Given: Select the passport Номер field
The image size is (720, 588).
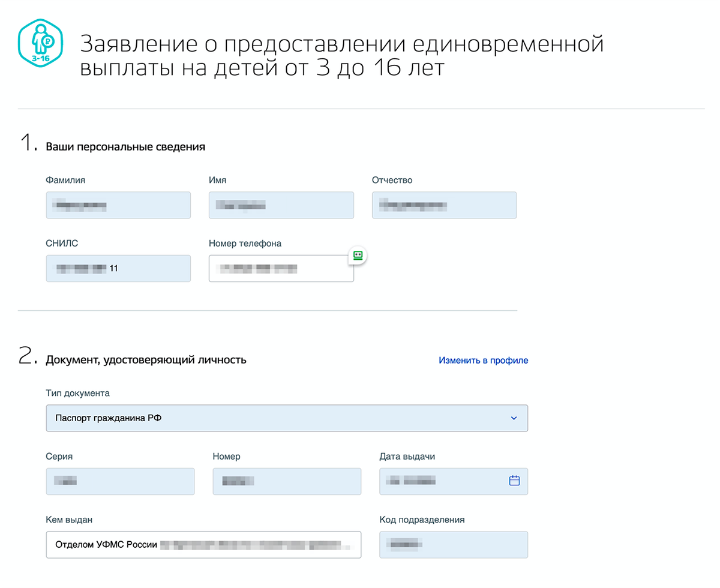Looking at the screenshot, I should [287, 481].
